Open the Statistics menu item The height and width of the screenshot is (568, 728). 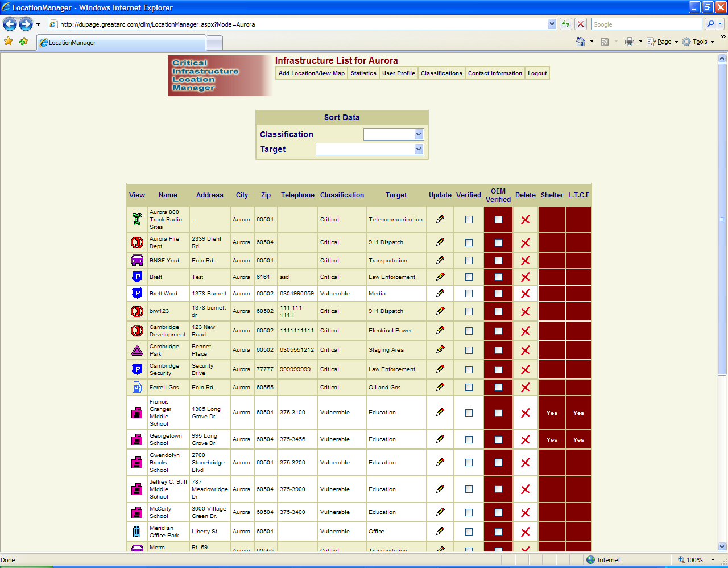tap(363, 73)
